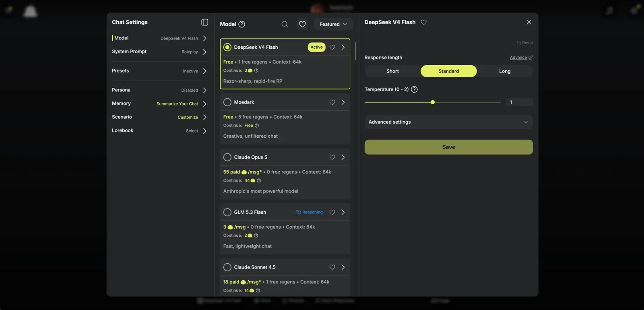Screen dimensions: 644x310
Task: Click the model list scrollbar
Action: (355, 50)
